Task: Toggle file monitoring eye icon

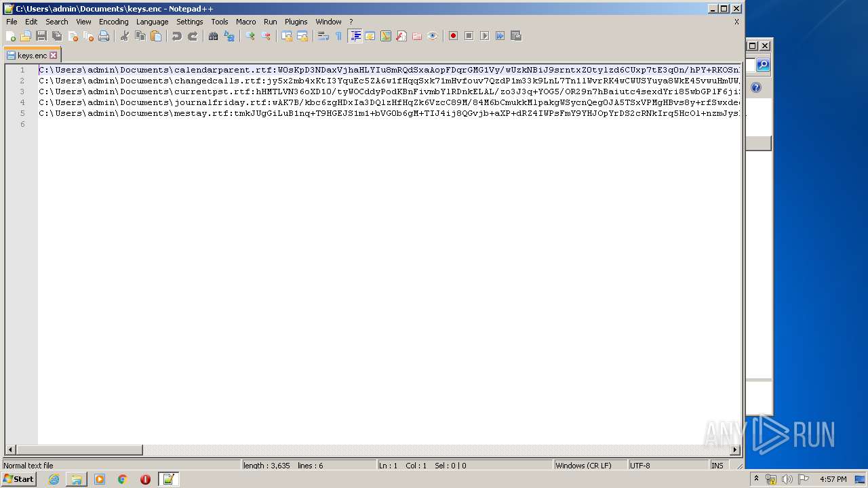Action: click(x=433, y=36)
